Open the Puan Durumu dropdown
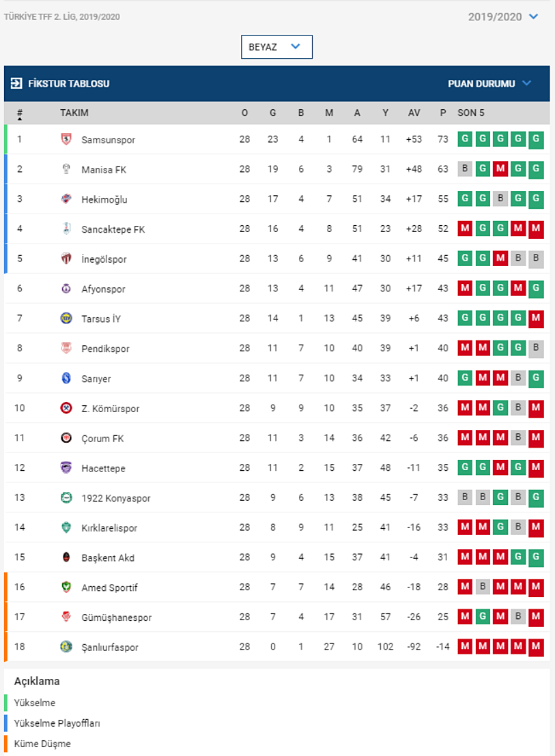This screenshot has width=555, height=756. 489,83
